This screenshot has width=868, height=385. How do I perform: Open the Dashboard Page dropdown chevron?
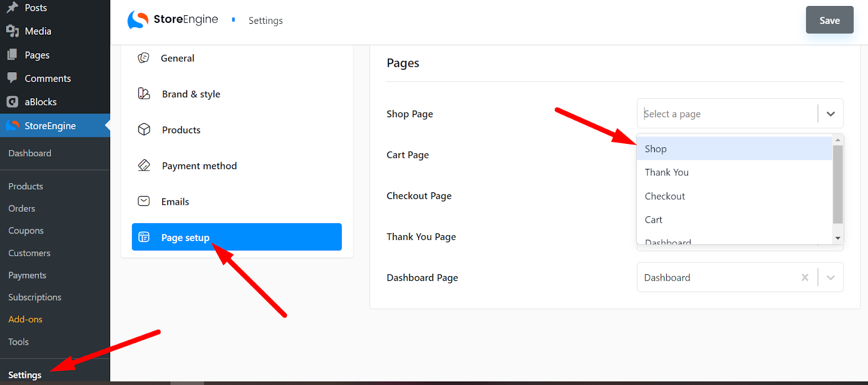coord(831,277)
